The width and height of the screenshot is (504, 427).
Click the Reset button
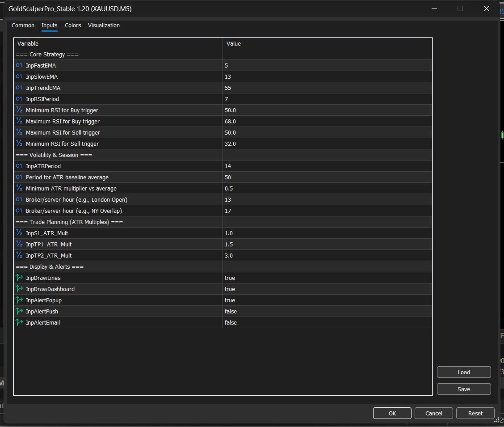pos(475,413)
